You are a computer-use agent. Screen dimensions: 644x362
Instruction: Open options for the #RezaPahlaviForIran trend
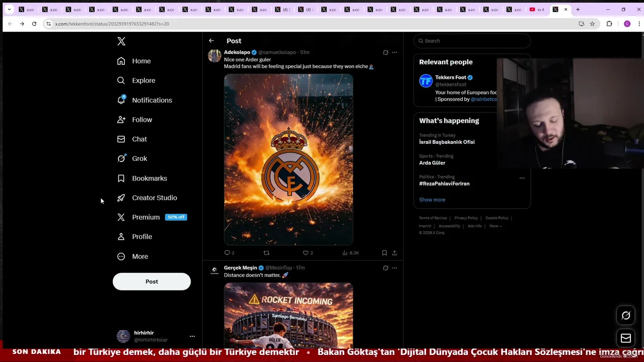click(x=522, y=178)
